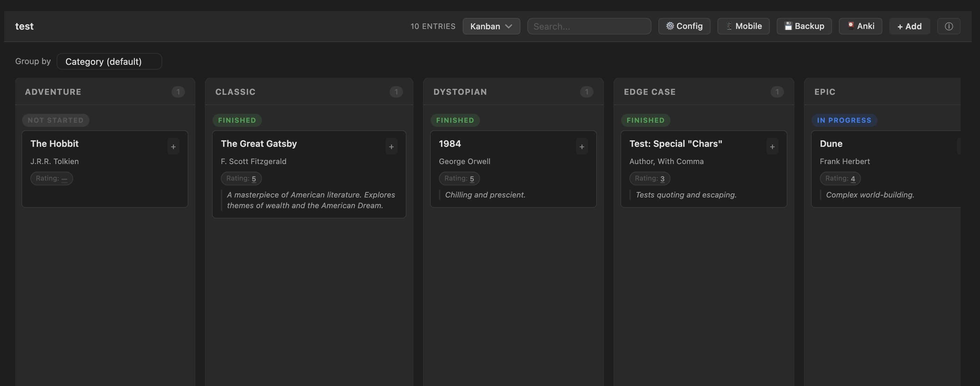Click the count badge in Edge Case column

777,92
